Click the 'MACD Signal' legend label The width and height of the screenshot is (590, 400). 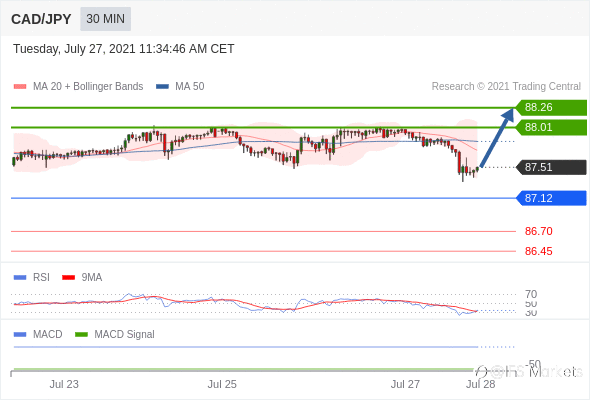pos(124,334)
